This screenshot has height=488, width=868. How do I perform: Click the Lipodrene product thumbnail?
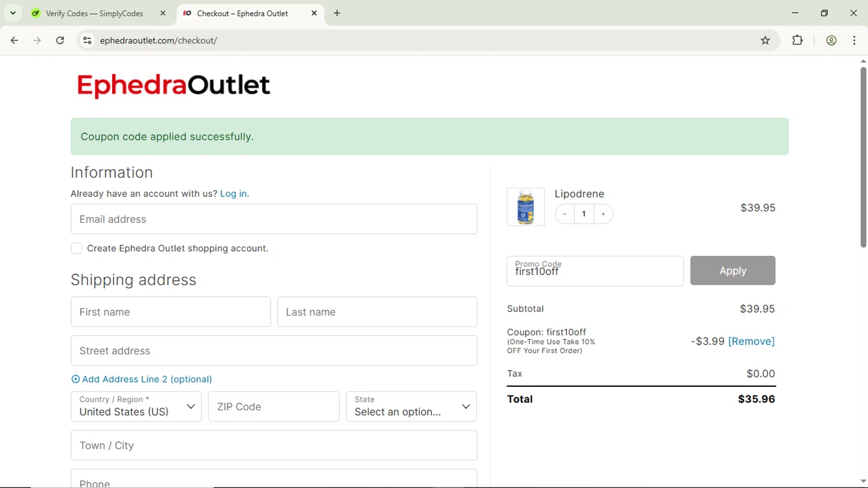pos(525,207)
